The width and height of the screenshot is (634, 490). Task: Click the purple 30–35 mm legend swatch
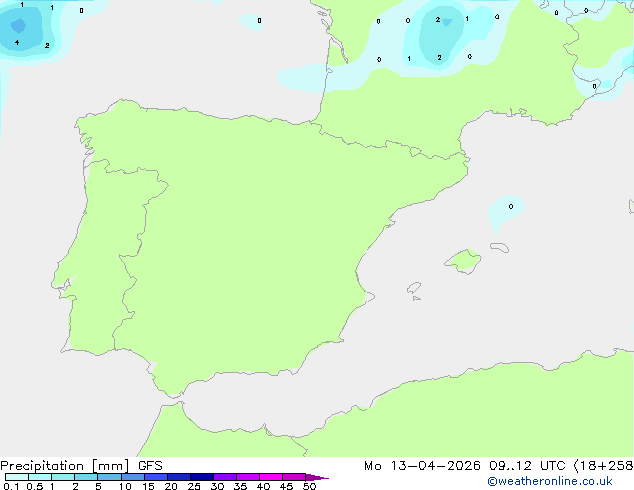point(225,477)
